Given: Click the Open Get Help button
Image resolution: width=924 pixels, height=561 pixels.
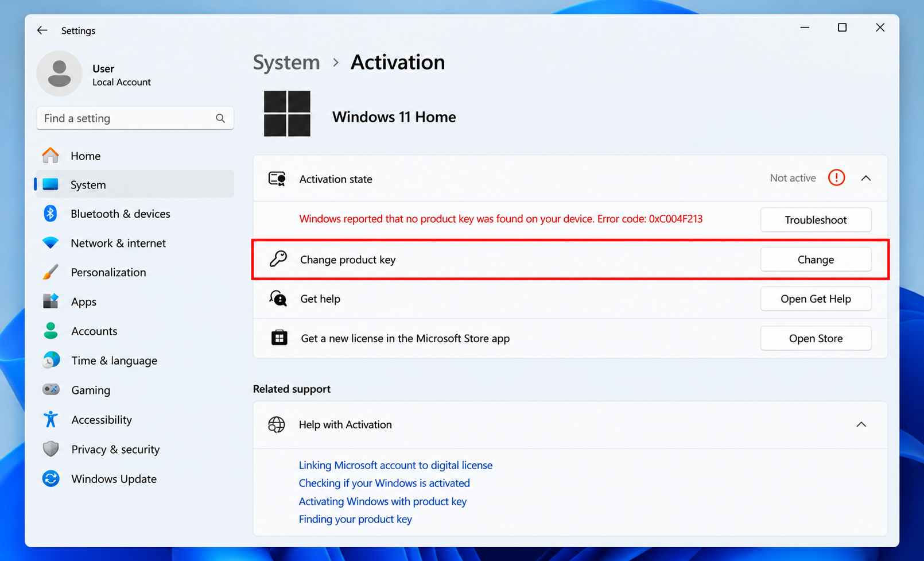Looking at the screenshot, I should point(816,299).
